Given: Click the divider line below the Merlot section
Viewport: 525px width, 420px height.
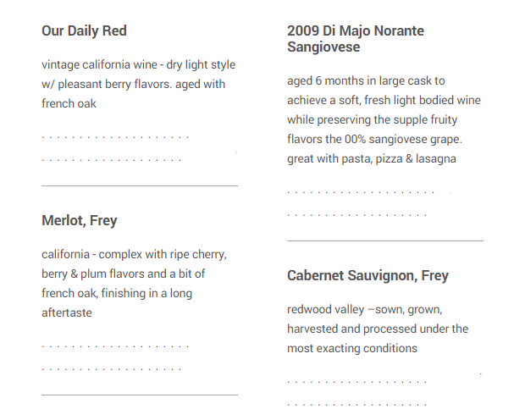Looking at the screenshot, I should (140, 395).
